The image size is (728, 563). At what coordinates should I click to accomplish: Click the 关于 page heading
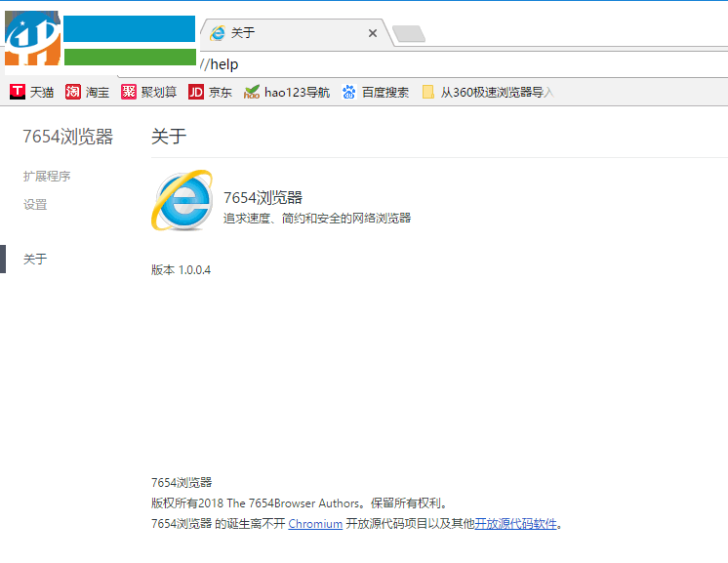pyautogui.click(x=169, y=137)
